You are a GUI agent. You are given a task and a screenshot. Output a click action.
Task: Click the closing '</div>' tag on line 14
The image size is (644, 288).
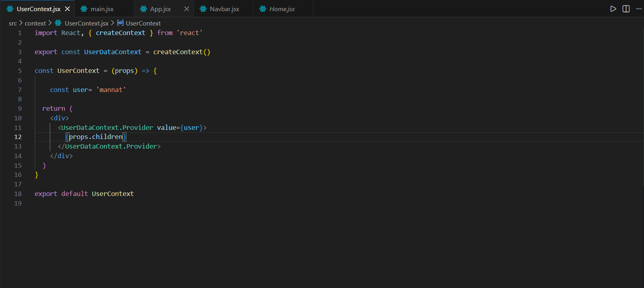pos(61,156)
